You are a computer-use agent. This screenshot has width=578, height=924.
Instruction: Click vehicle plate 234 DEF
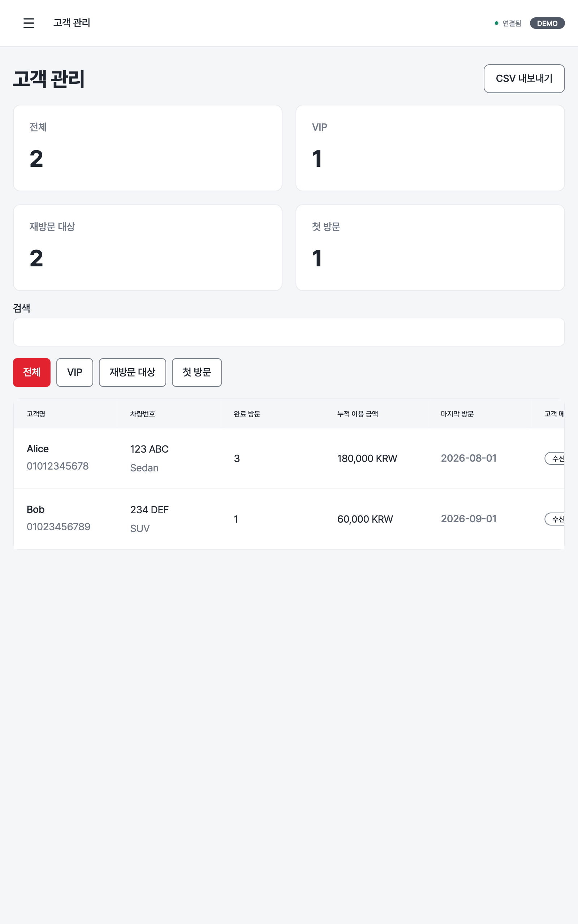[150, 510]
